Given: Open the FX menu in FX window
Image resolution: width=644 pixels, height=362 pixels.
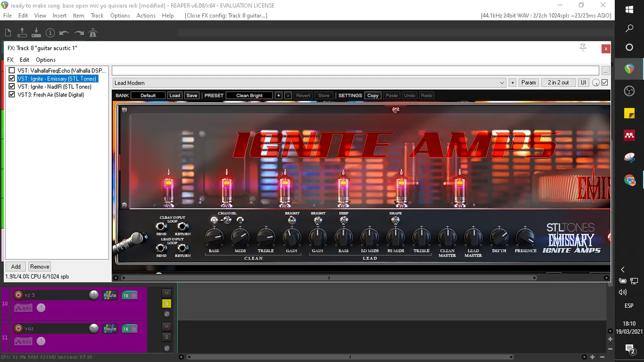Looking at the screenshot, I should click(x=10, y=60).
